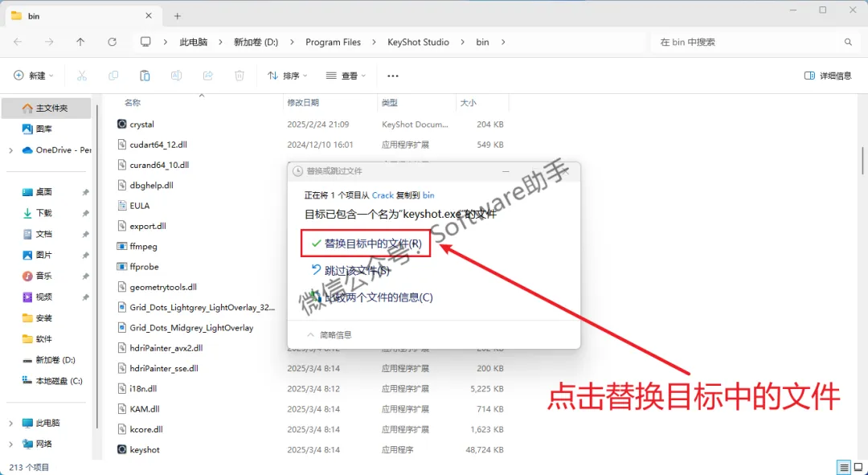Select the EULA file
Viewport: 868px width, 475px height.
click(x=140, y=206)
